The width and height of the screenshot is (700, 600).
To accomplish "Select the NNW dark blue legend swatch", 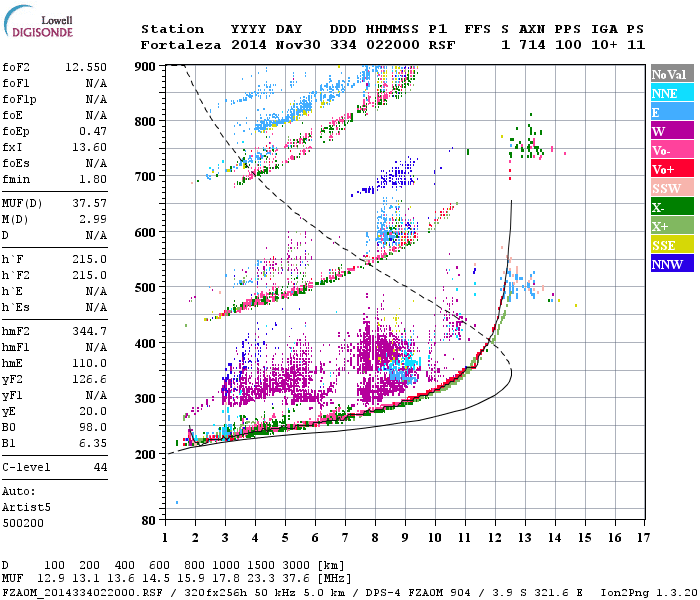I will (x=672, y=263).
